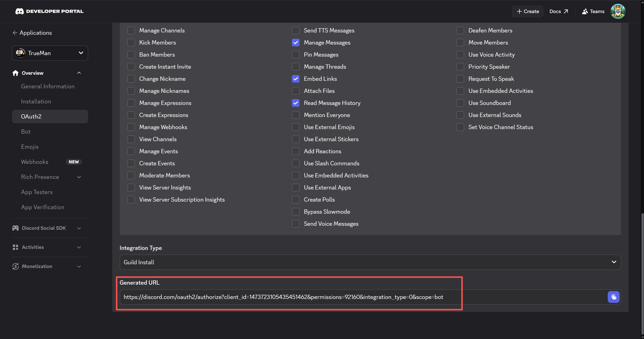Click the user profile avatar
Viewport: 644px width, 339px height.
[x=618, y=11]
